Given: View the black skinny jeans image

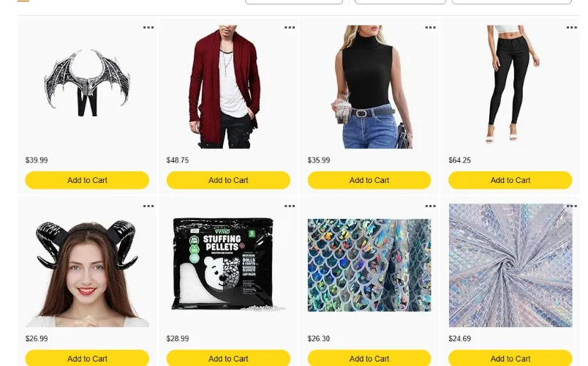Looking at the screenshot, I should tap(513, 85).
